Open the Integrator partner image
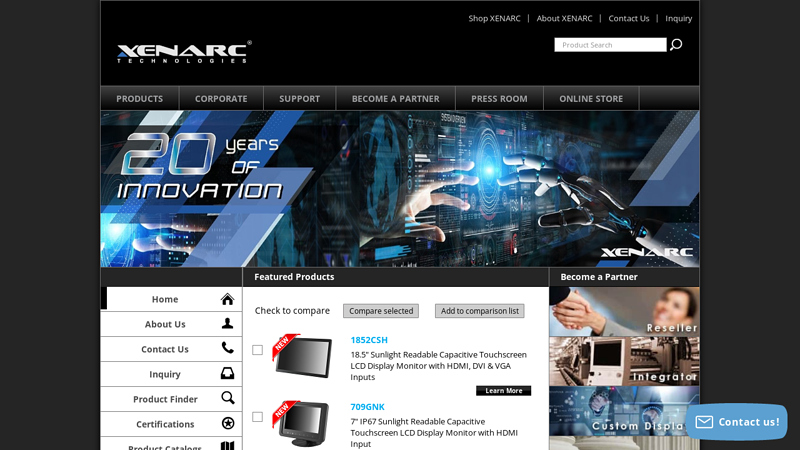This screenshot has width=800, height=450. (x=624, y=361)
